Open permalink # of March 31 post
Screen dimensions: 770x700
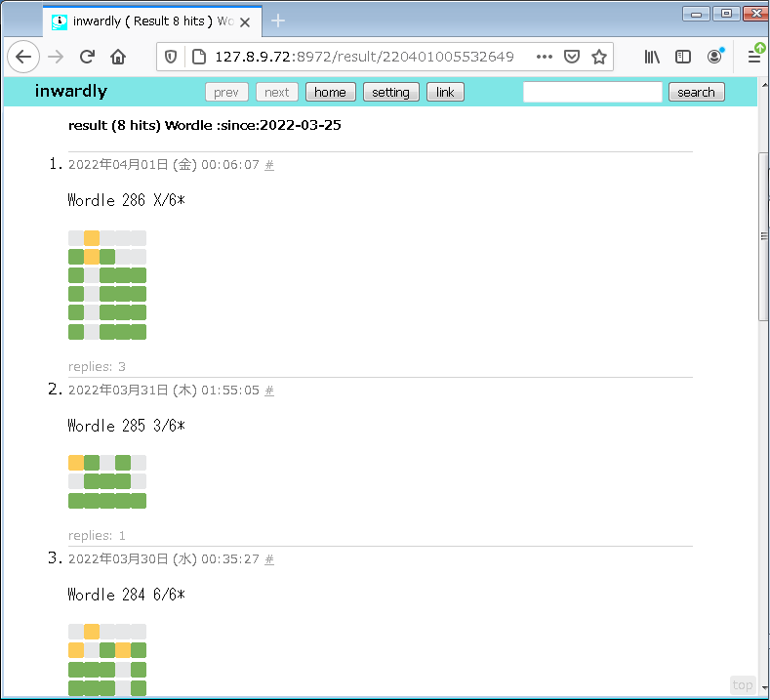click(x=269, y=391)
